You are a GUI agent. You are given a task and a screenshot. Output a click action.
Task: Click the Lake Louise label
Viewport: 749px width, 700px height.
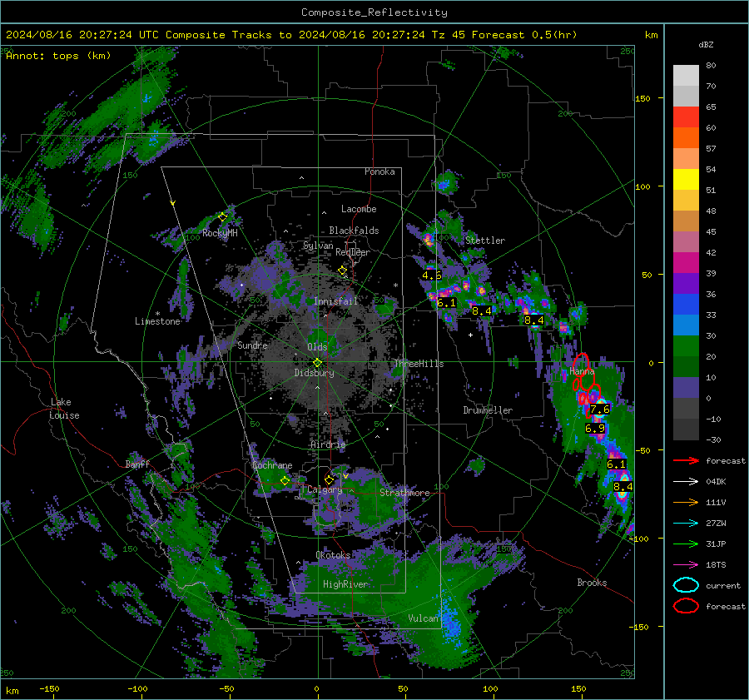65,409
